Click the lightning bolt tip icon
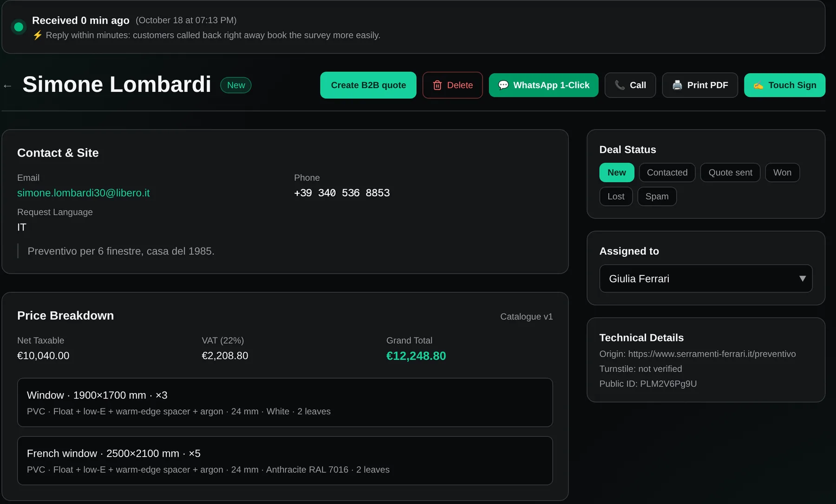Viewport: 836px width, 504px height. 38,35
